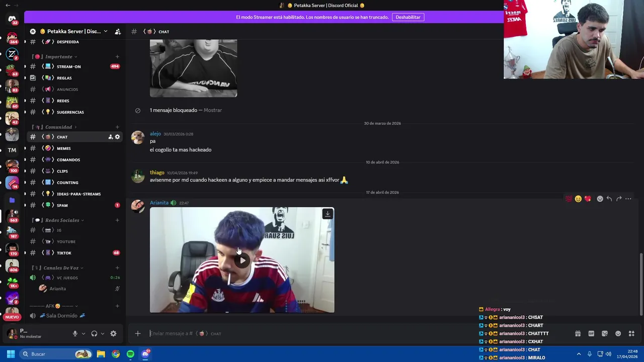The width and height of the screenshot is (644, 362).
Task: Open the gift icon in message bar
Action: coord(578,333)
